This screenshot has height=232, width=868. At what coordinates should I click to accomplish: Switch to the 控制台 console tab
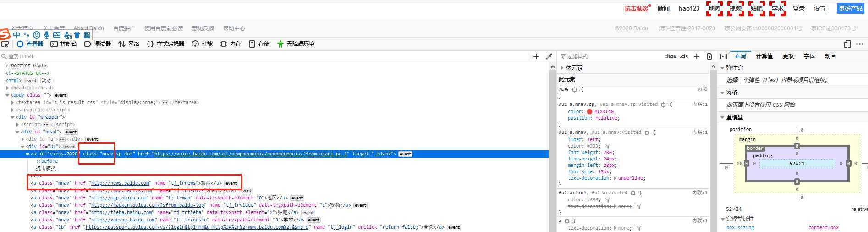pos(64,44)
